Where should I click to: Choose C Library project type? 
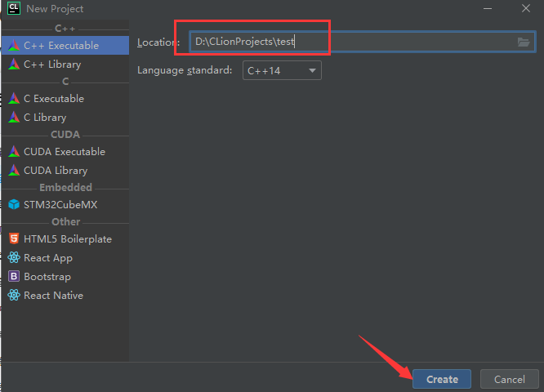tap(65, 118)
